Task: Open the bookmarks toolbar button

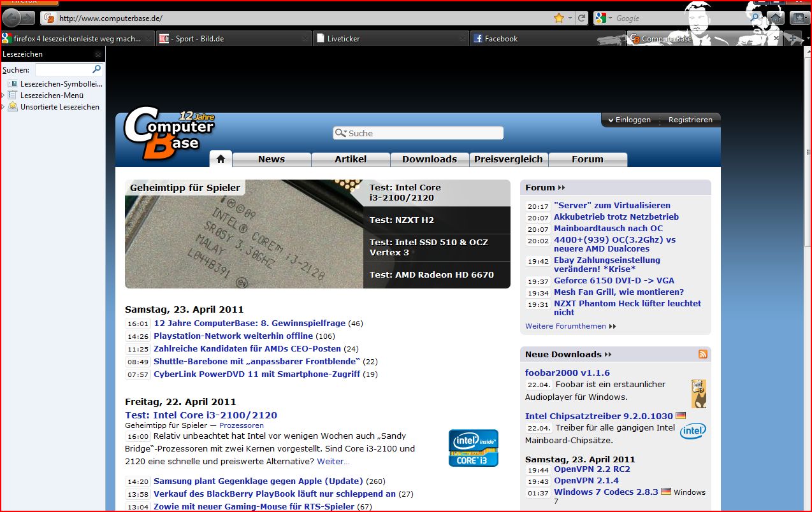Action: 799,18
